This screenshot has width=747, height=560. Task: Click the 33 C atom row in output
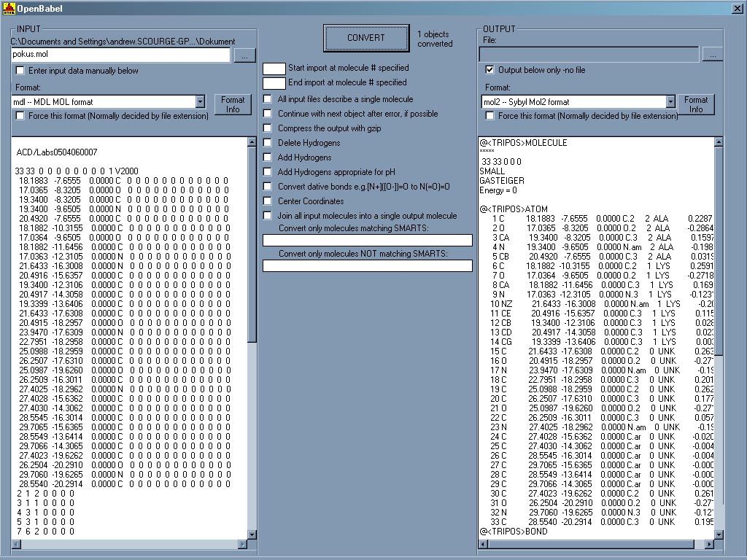602,522
